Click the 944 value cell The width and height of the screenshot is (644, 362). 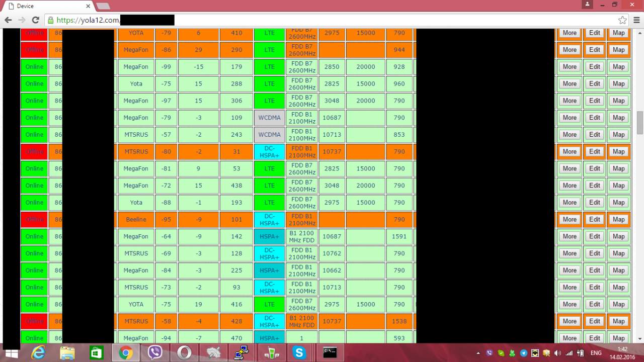399,50
